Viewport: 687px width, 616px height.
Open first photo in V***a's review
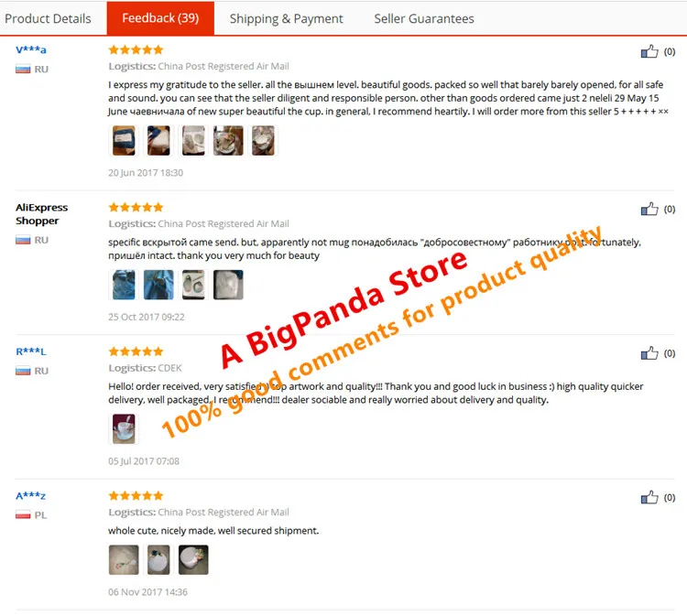click(124, 141)
